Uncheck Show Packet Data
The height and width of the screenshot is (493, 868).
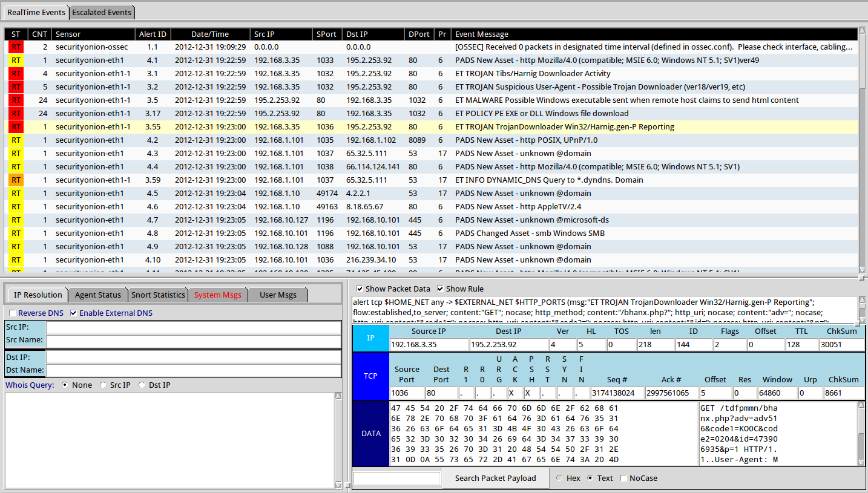[360, 288]
